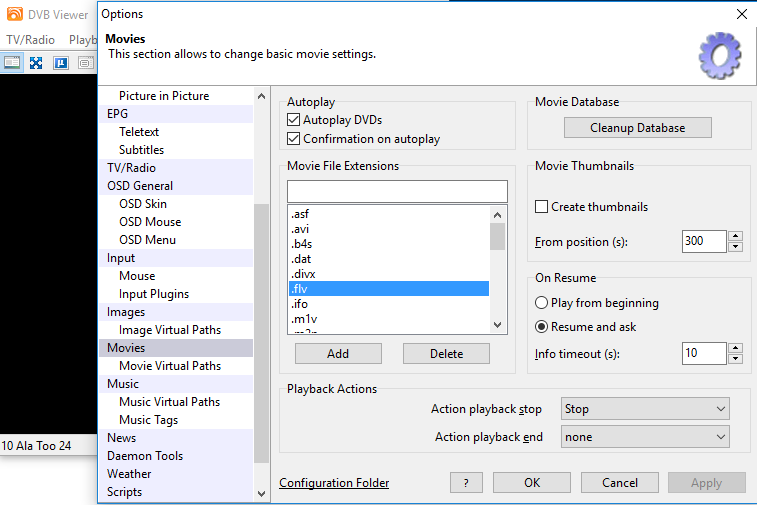Toggle fullscreen arrows icon in DVB Viewer toolbar
757x505 pixels.
click(36, 63)
